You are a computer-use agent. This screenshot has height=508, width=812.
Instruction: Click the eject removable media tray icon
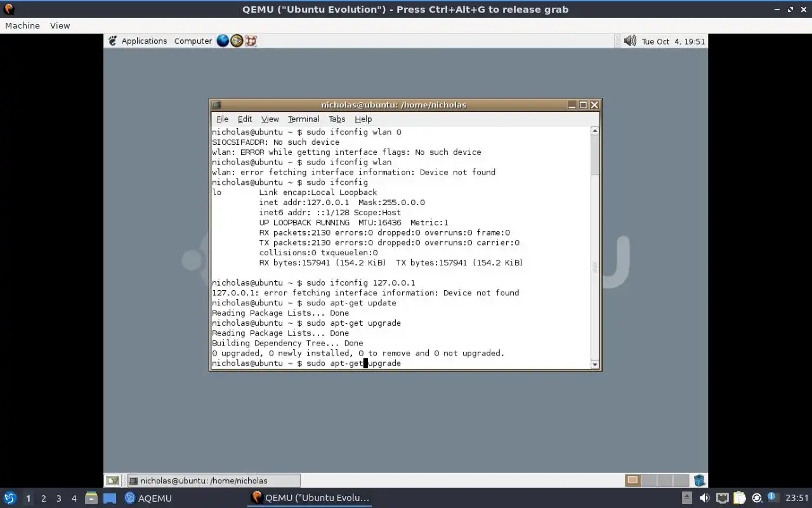(686, 498)
